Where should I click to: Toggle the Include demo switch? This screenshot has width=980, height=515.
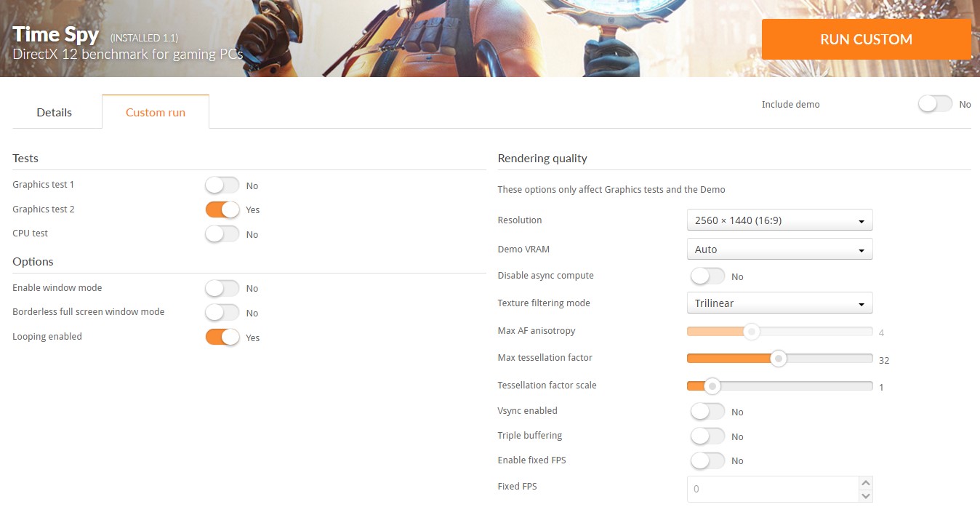(x=935, y=104)
